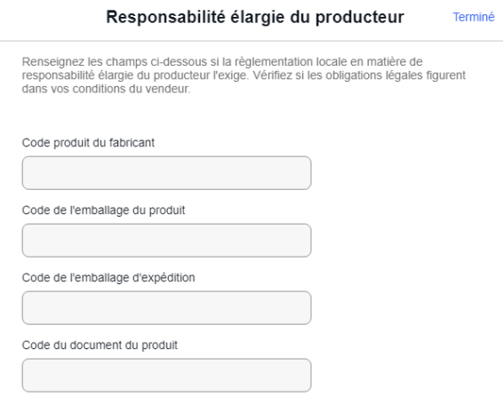
Task: Focus the Code de l'emballage d'expédition field
Action: (166, 308)
